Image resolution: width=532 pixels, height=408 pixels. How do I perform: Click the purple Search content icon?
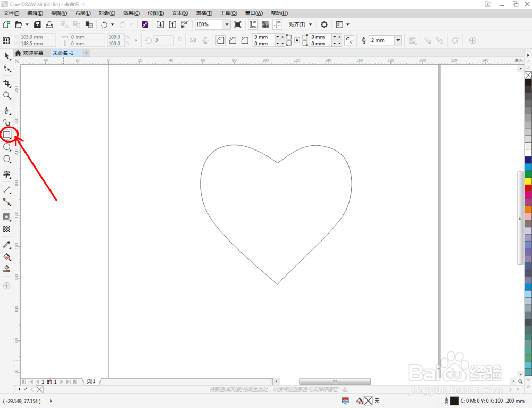click(x=145, y=24)
